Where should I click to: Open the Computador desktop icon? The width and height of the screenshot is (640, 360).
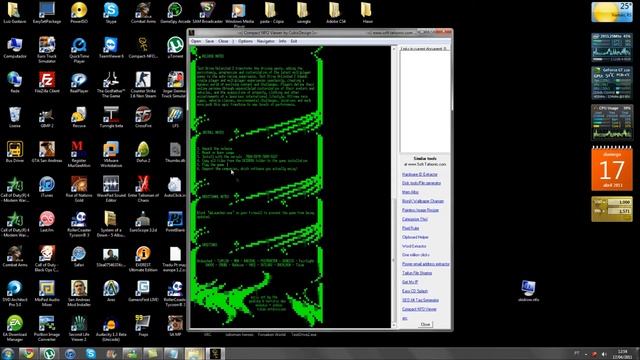[15, 48]
